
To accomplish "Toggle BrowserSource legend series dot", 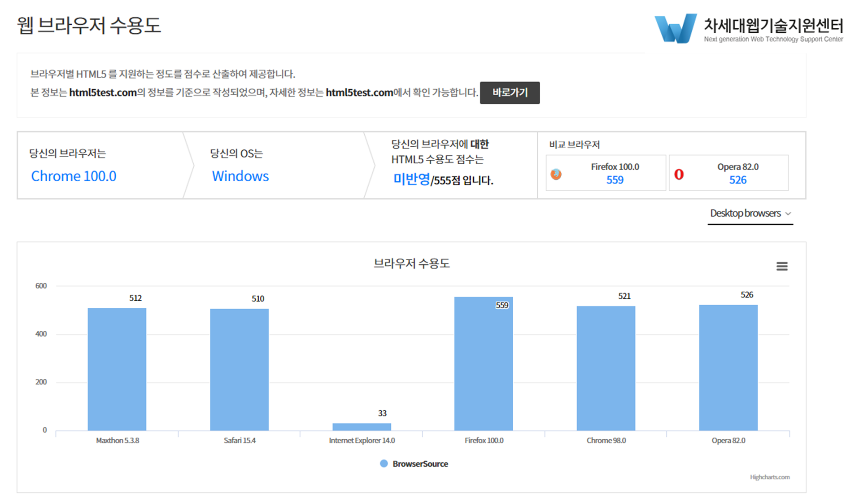I will coord(384,464).
